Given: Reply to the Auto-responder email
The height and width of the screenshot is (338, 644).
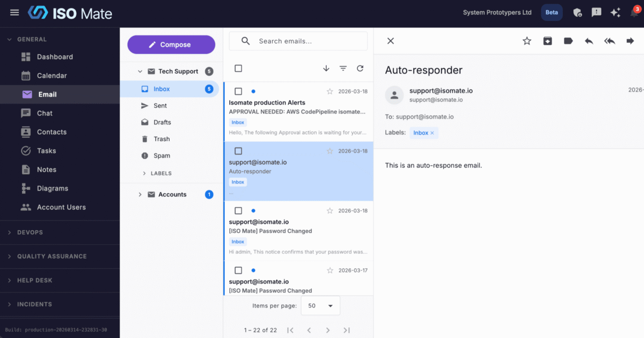Looking at the screenshot, I should pyautogui.click(x=589, y=40).
